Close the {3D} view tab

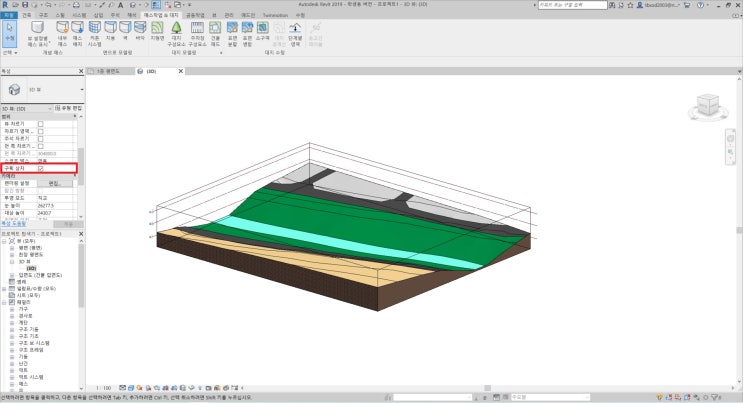(x=181, y=71)
